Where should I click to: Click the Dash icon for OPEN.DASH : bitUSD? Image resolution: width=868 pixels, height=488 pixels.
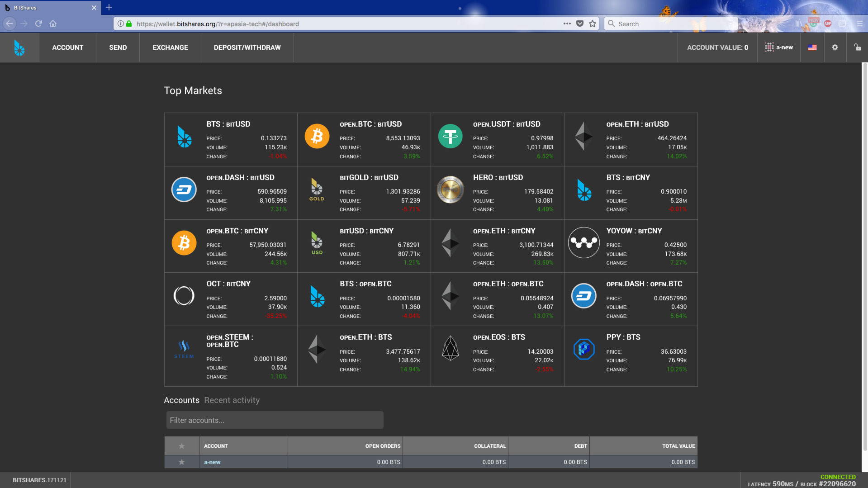[184, 190]
